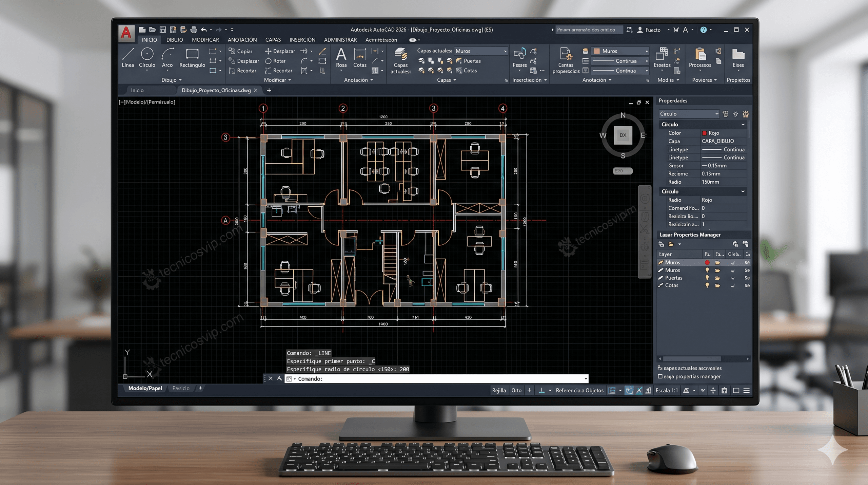This screenshot has height=485, width=868.
Task: Toggle the lightbulb for Puertas layer
Action: 707,278
